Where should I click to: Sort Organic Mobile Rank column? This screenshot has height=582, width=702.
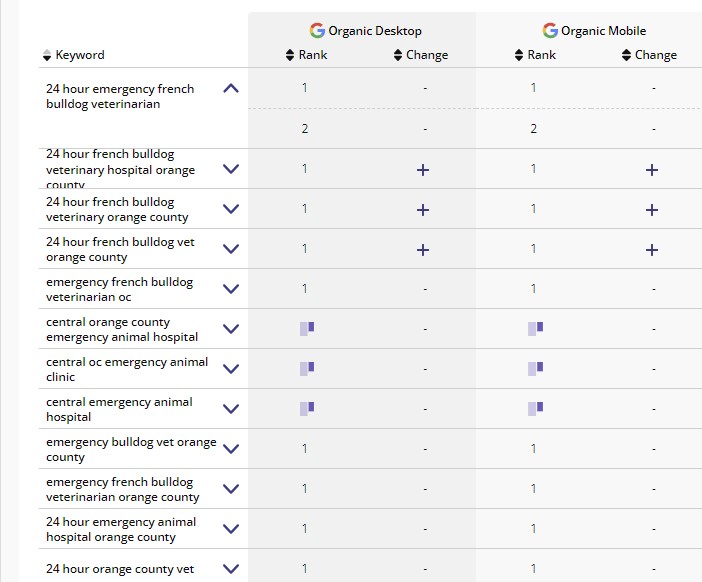[x=535, y=55]
